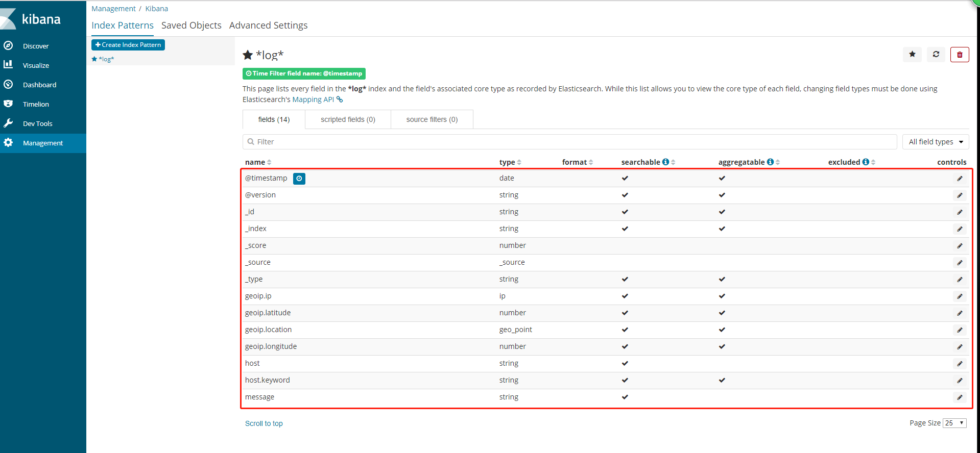Click the edit pencil for geoip.location field
Screen dimensions: 980x453
[x=960, y=330]
